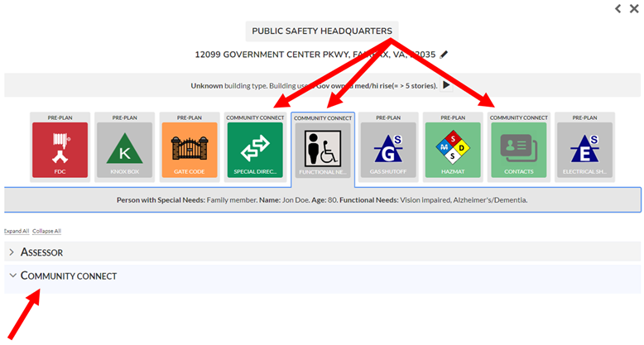
Task: Open the Gas Shutoff tile
Action: (387, 150)
